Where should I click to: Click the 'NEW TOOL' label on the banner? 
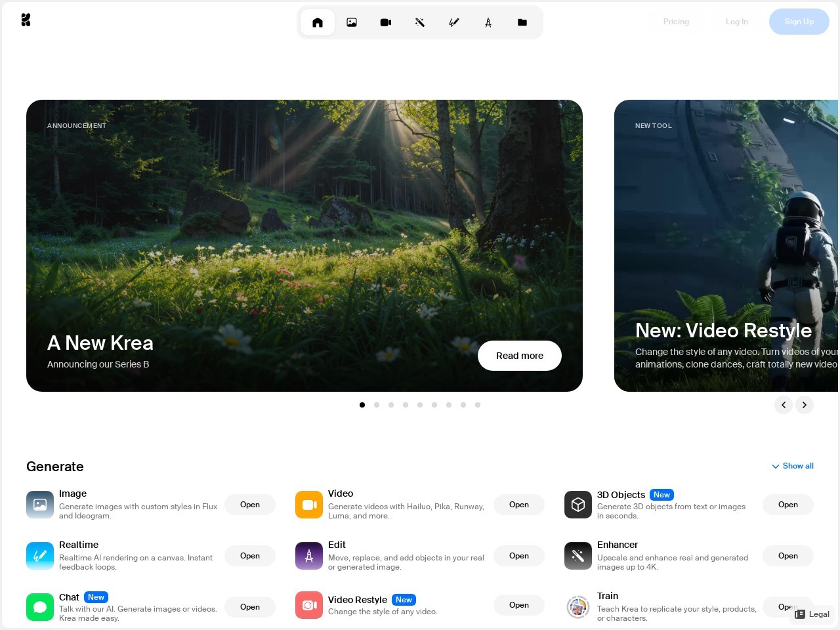(654, 125)
